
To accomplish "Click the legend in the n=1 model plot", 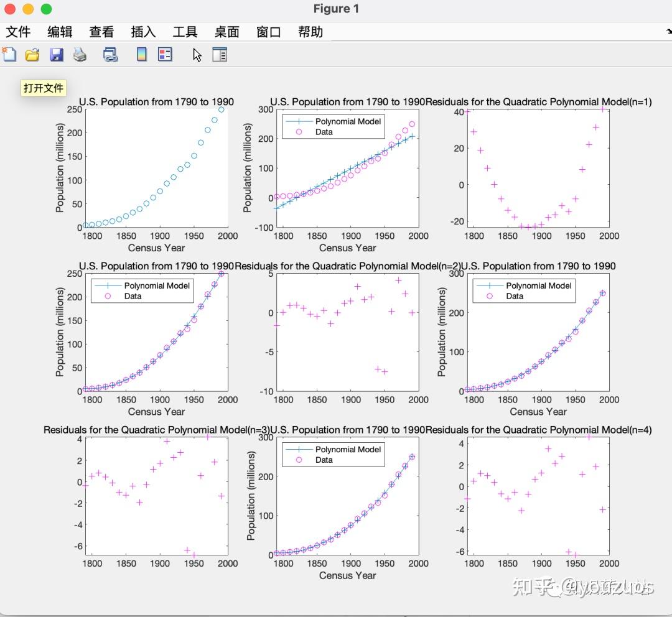I will (334, 126).
